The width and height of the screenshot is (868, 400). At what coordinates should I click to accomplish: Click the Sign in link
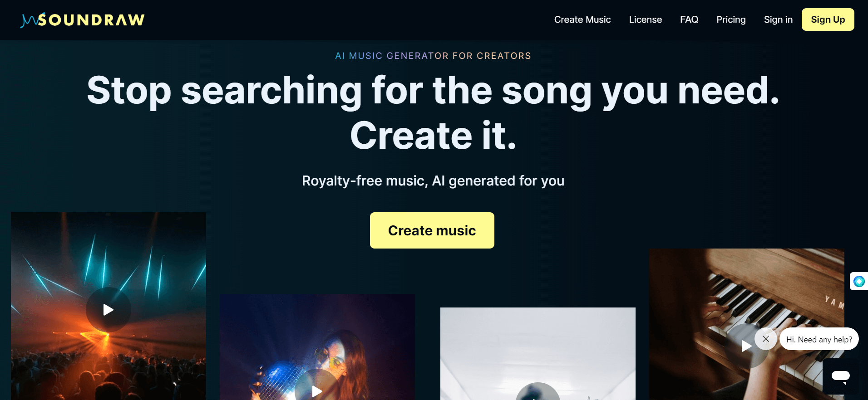pos(778,20)
